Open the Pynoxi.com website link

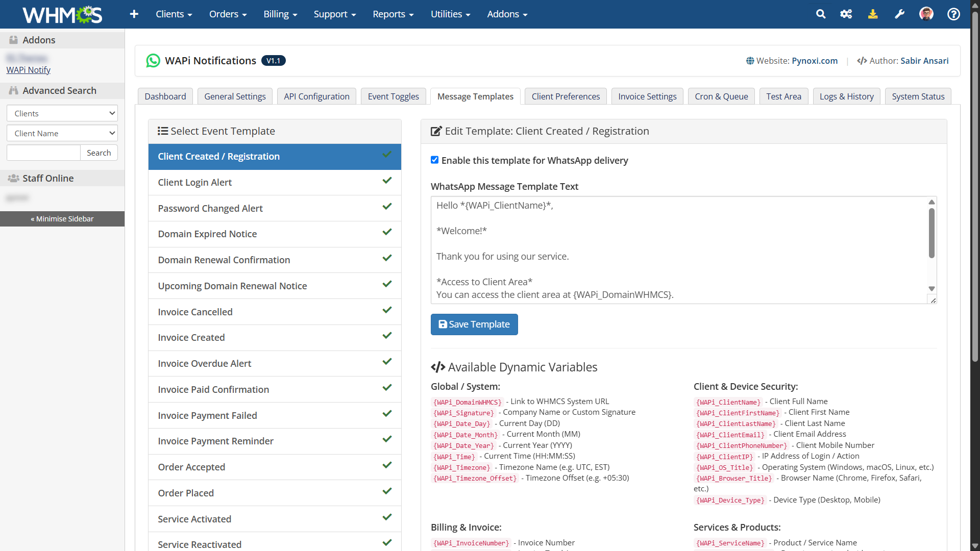[815, 61]
